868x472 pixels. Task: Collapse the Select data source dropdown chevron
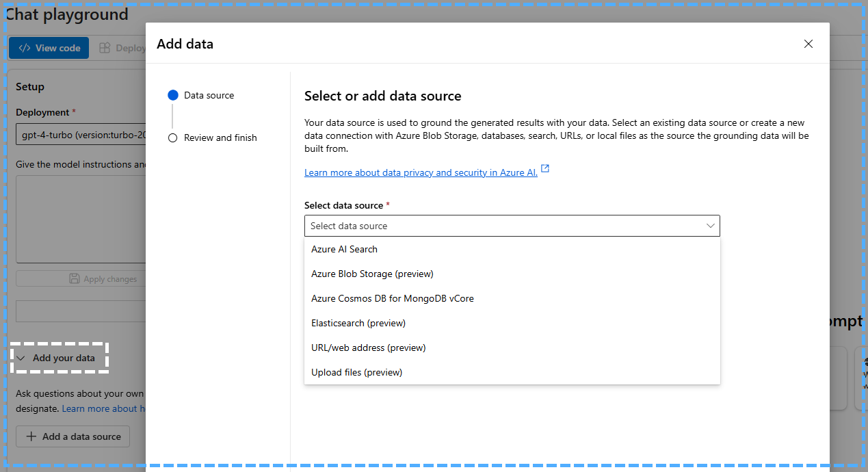[710, 226]
